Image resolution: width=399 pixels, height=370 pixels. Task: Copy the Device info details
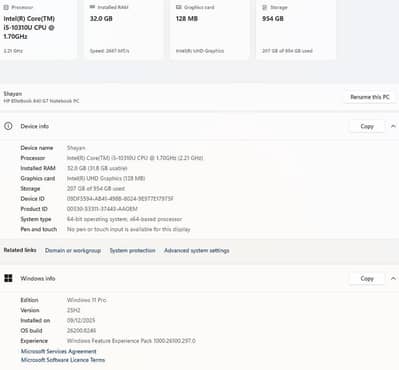367,126
